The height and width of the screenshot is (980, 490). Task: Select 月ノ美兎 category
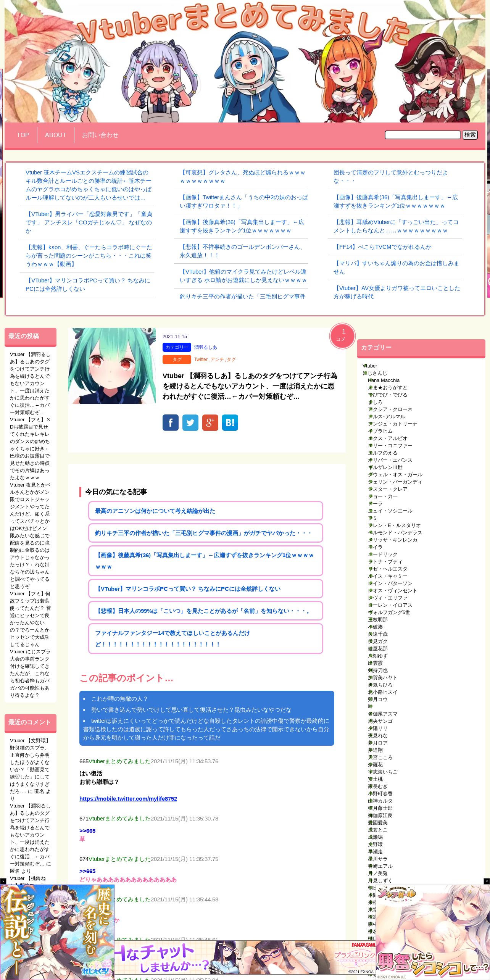click(378, 873)
